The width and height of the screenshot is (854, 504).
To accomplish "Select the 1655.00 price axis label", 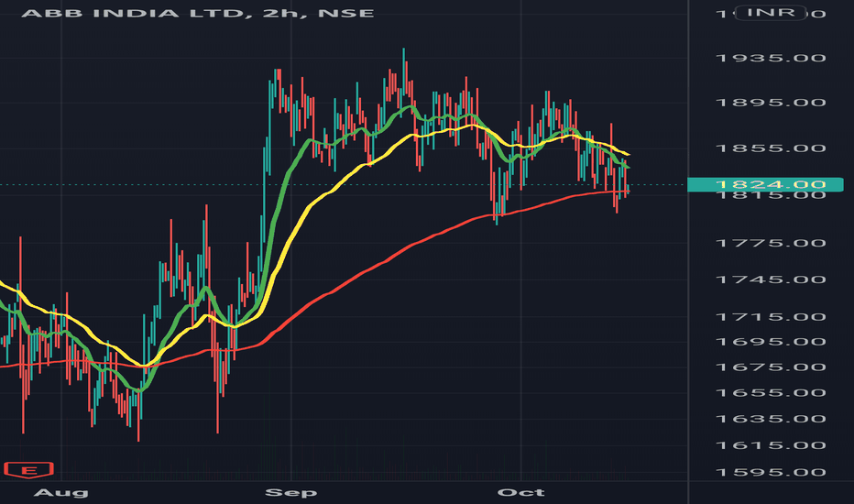I will point(771,393).
